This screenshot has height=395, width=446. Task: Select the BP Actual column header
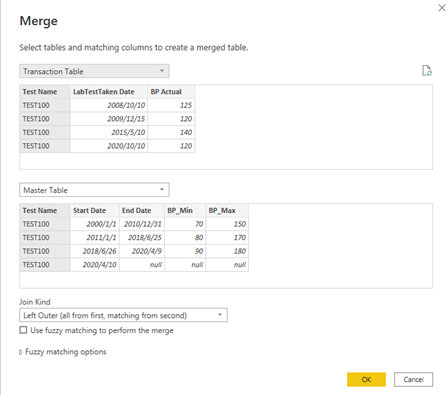click(x=171, y=92)
